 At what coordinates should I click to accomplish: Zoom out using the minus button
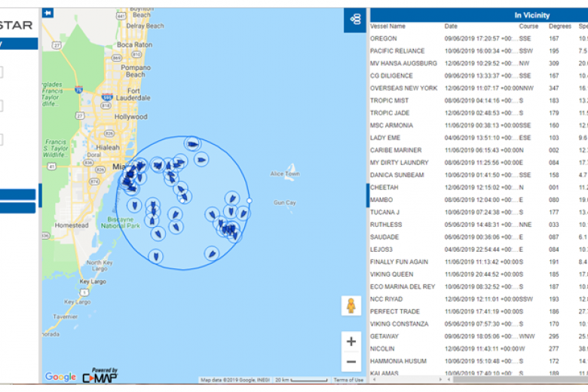351,363
